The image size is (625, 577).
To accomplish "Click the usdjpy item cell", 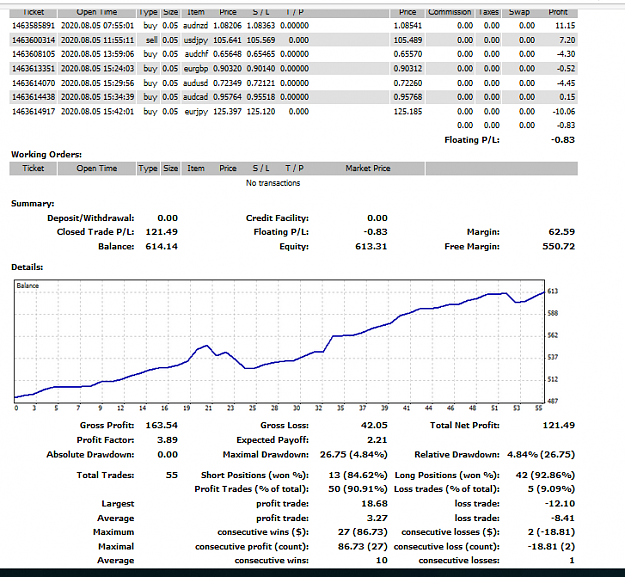I will point(196,40).
